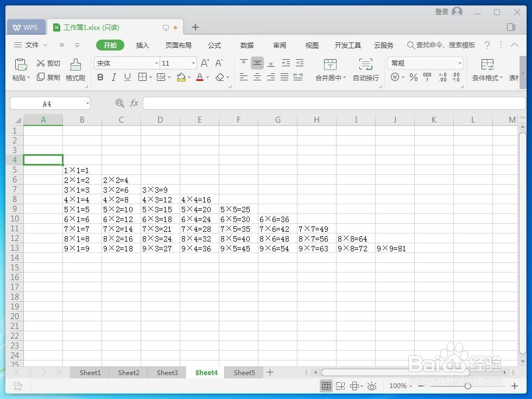
Task: Toggle bold formatting
Action: pos(100,77)
